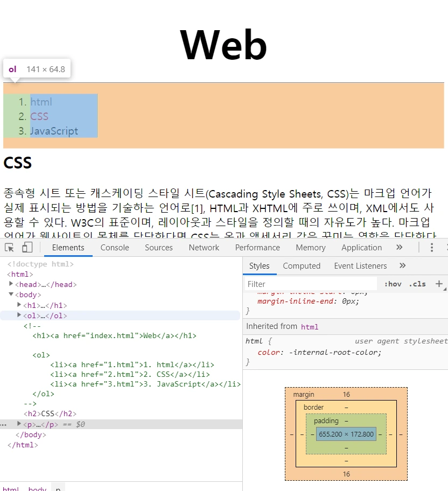
Task: Click the top margin value 16 in box model
Action: click(x=346, y=395)
